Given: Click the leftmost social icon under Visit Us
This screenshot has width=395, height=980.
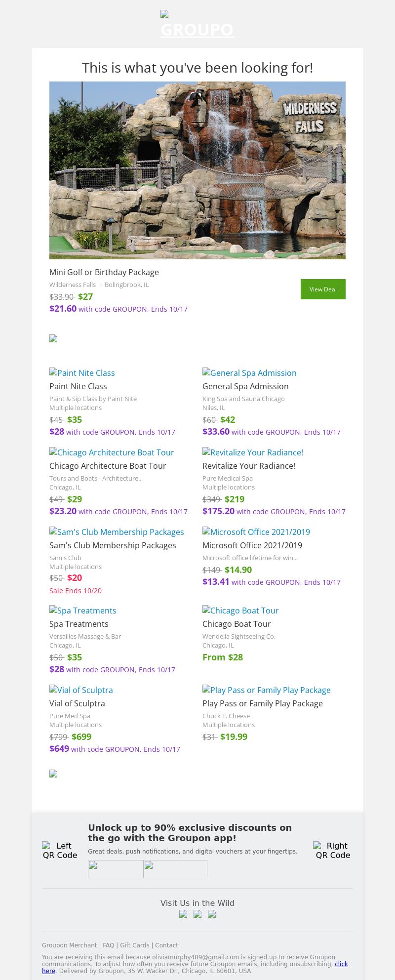Looking at the screenshot, I should [x=183, y=914].
